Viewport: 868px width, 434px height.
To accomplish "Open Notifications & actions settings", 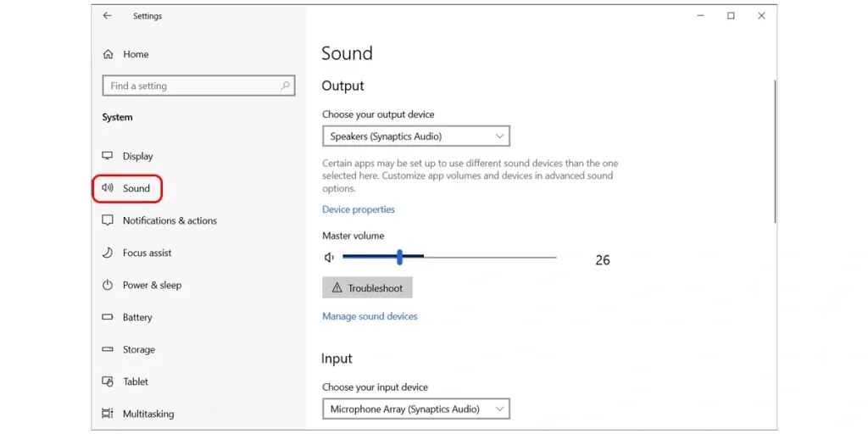I will tap(169, 220).
